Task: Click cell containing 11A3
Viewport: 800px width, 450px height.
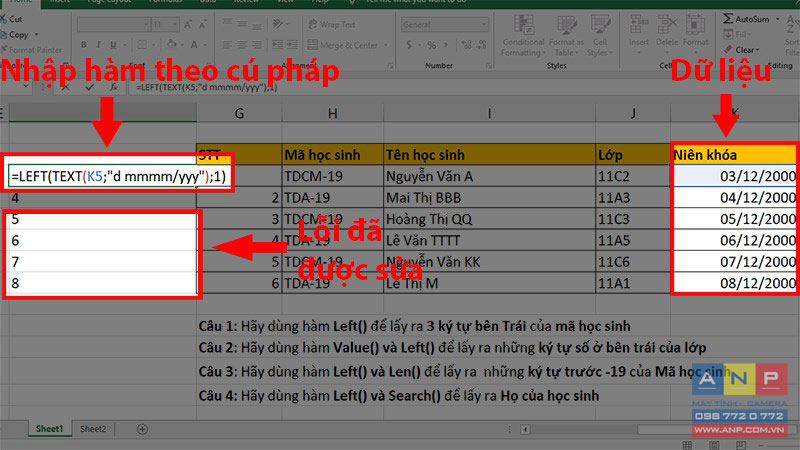Action: (x=633, y=197)
